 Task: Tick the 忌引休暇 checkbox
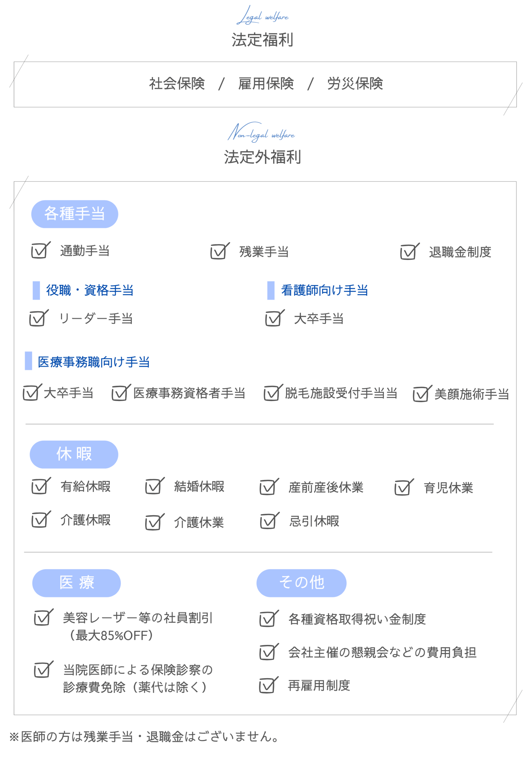coord(270,521)
